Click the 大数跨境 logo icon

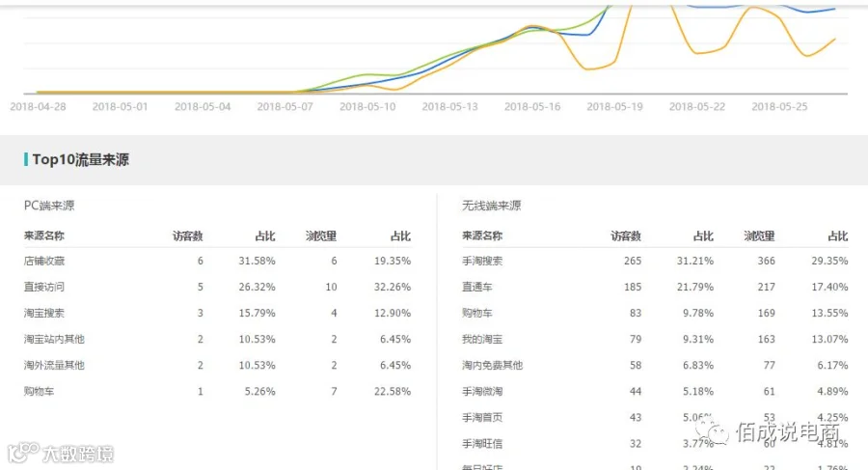tap(23, 453)
